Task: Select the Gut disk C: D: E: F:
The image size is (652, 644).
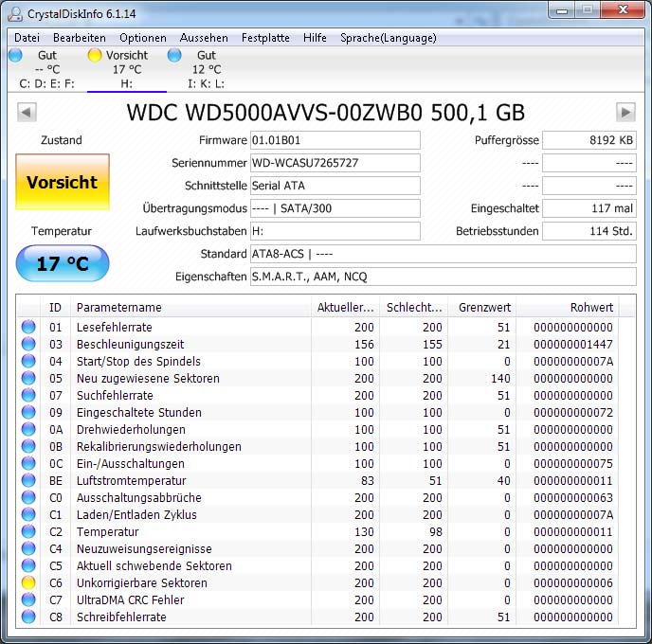Action: pyautogui.click(x=47, y=69)
